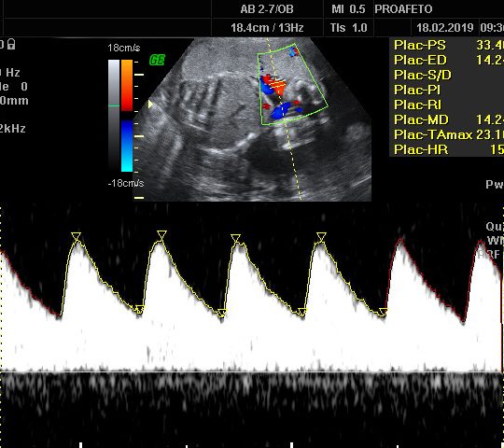The width and height of the screenshot is (504, 448).
Task: Click the Doppler spectrum baseline
Action: (252, 372)
